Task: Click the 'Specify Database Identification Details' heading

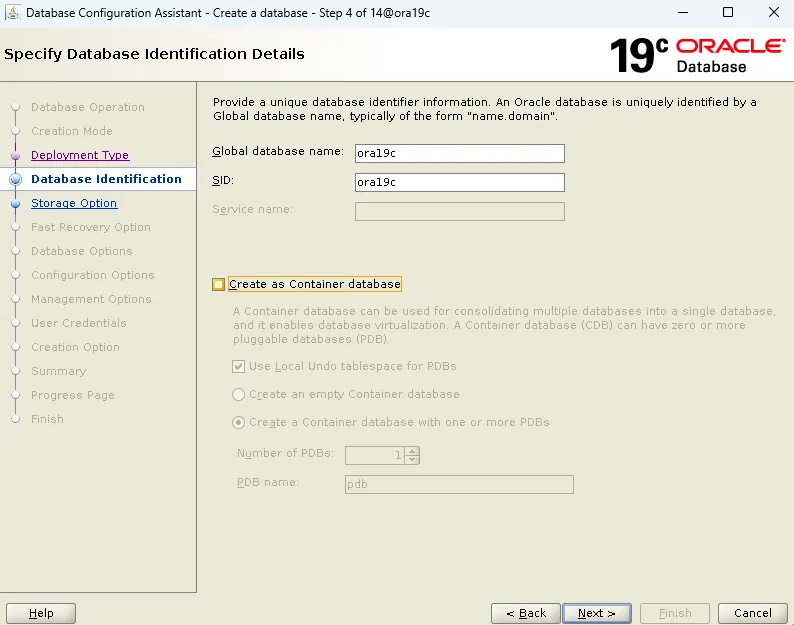Action: click(154, 54)
